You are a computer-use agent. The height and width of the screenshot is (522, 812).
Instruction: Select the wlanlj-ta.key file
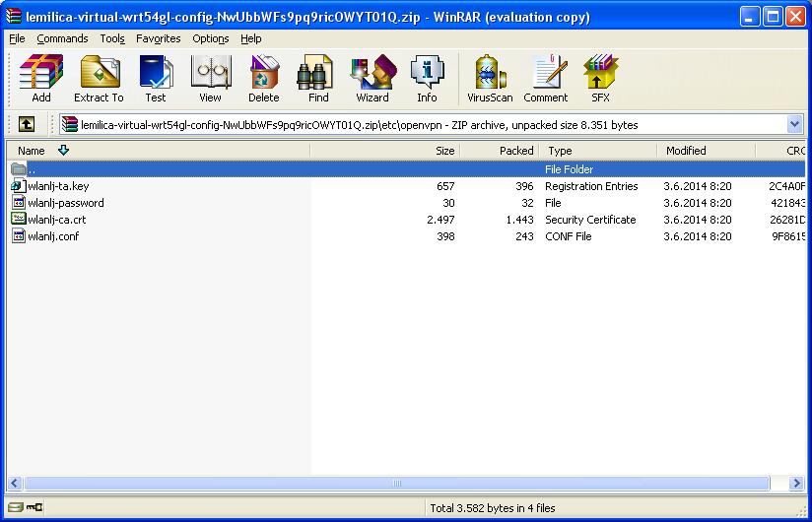pos(58,186)
